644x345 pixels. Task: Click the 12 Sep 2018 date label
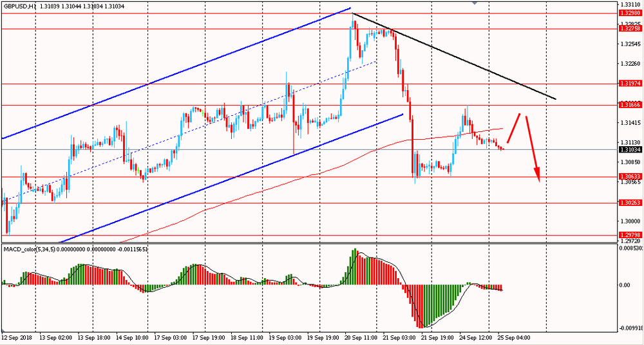(16, 338)
